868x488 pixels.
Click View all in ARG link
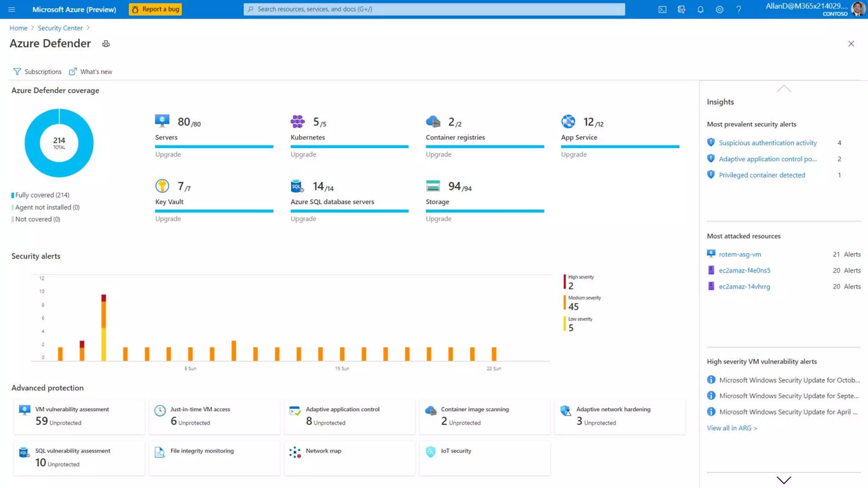[732, 428]
